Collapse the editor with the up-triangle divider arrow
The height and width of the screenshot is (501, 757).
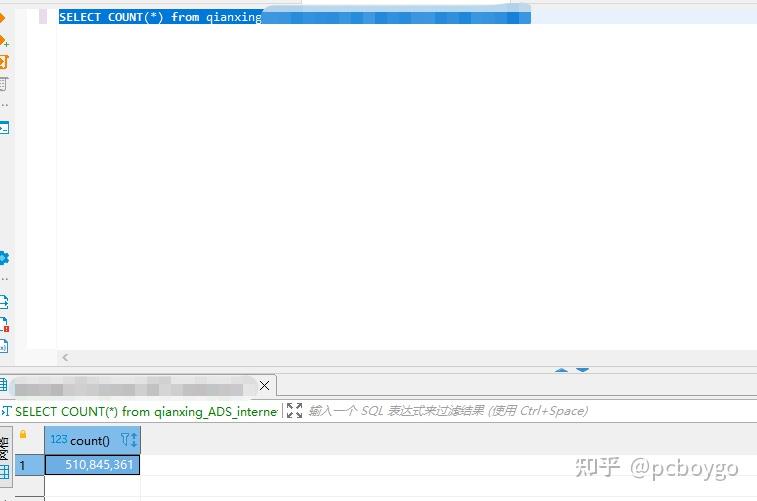coord(561,370)
